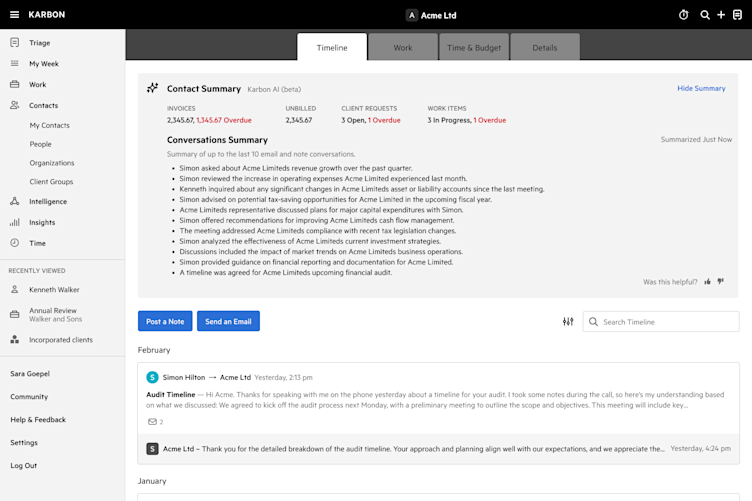Click the dark S avatar on Acme reply
The width and height of the screenshot is (752, 501).
(x=153, y=449)
